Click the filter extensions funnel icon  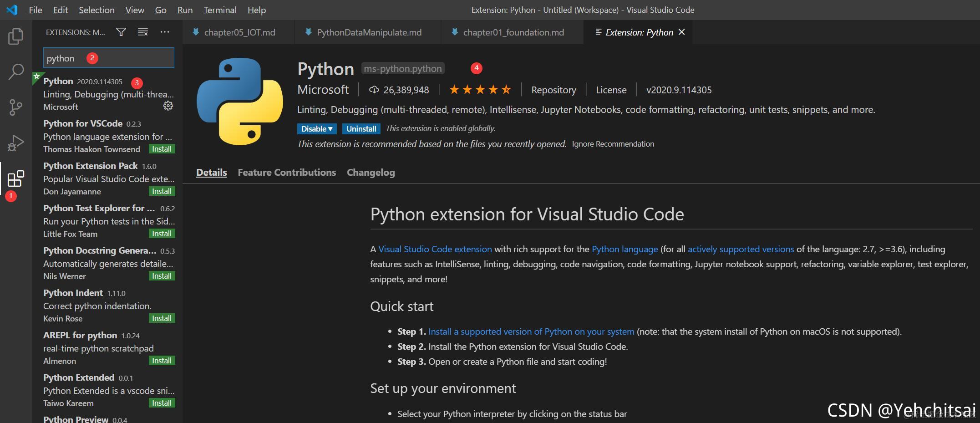[121, 32]
